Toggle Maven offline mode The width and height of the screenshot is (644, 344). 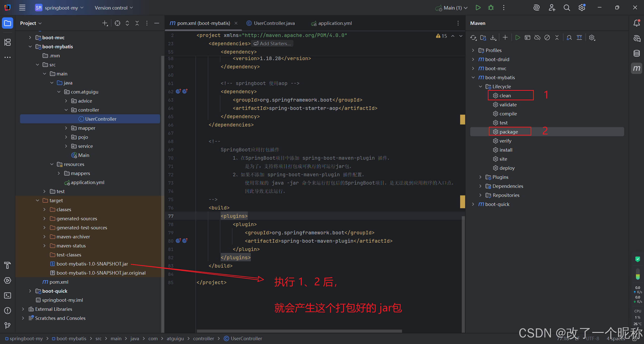[x=537, y=38]
